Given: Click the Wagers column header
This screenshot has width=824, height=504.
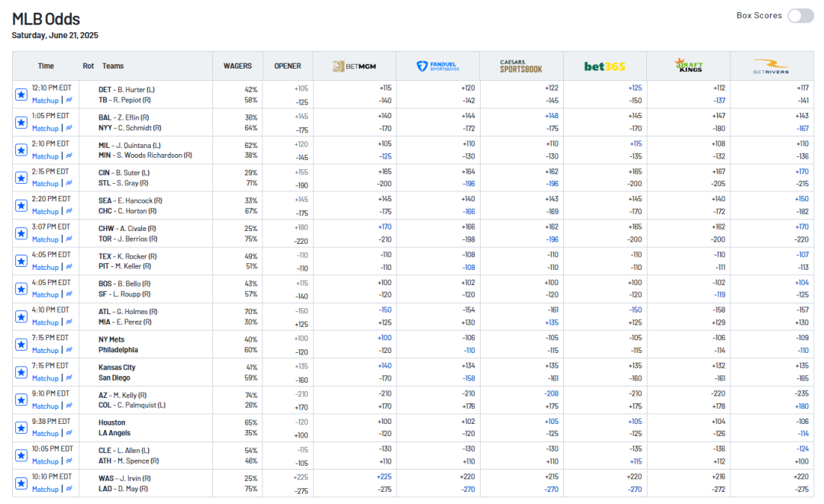Looking at the screenshot, I should pyautogui.click(x=237, y=66).
